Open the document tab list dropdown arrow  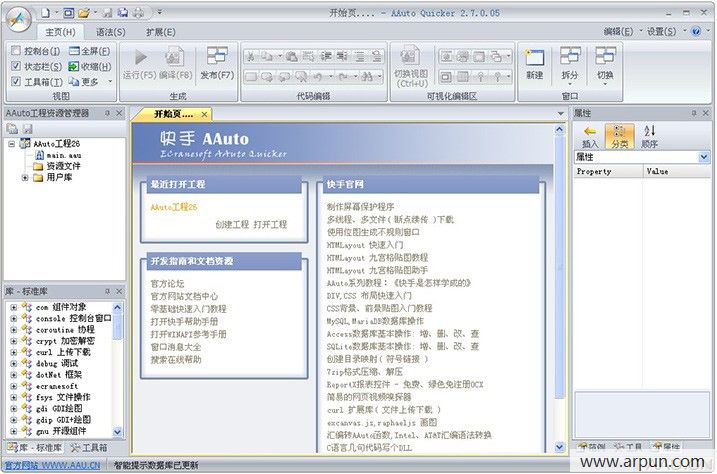click(x=561, y=114)
